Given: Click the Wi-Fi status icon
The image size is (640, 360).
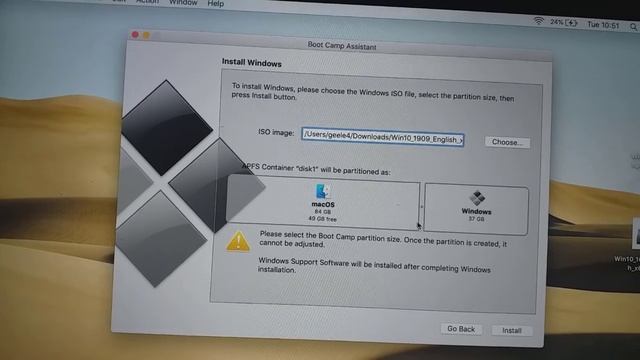Looking at the screenshot, I should [539, 21].
